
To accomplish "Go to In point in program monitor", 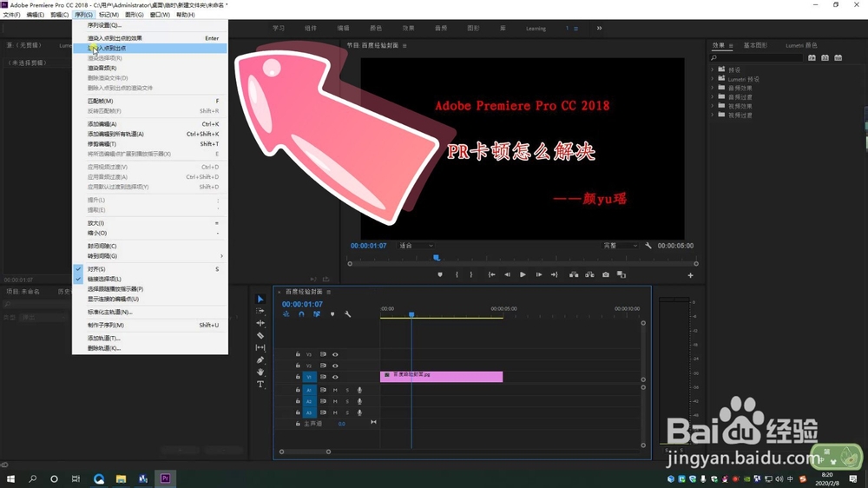I will [x=491, y=274].
